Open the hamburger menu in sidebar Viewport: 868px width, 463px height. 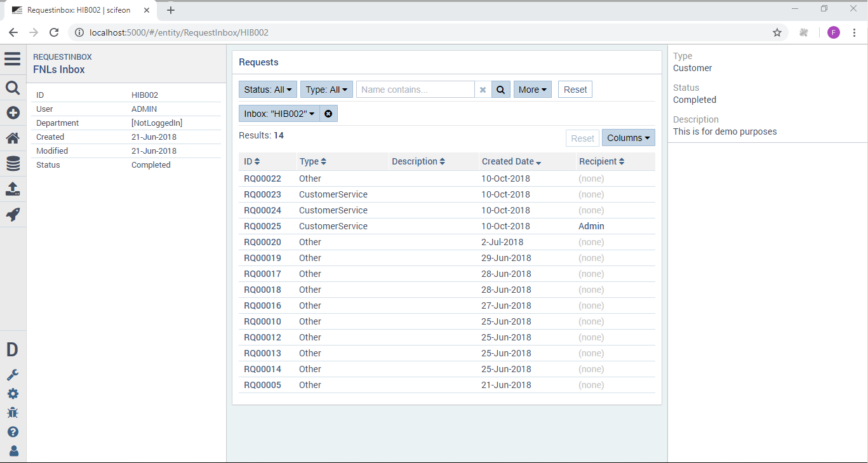[13, 59]
